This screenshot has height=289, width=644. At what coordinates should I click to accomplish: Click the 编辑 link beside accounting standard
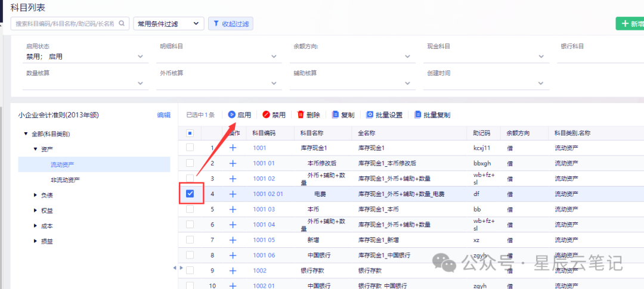[164, 116]
